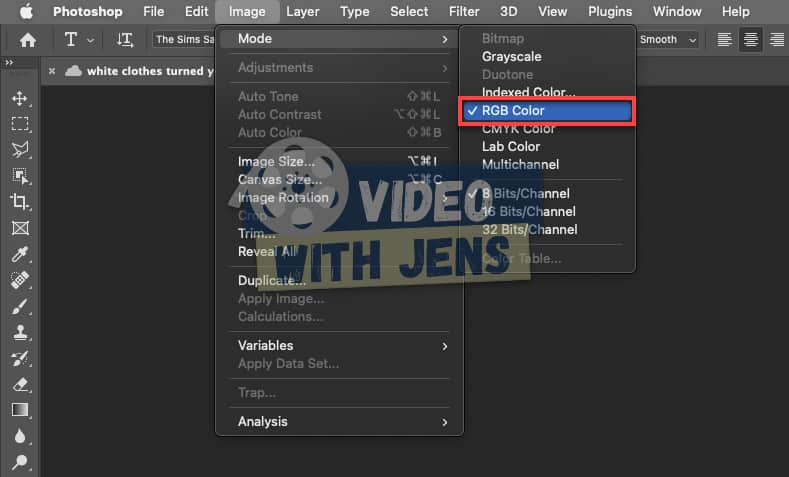
Task: Select the Rectangular Marquee tool
Action: 20,124
